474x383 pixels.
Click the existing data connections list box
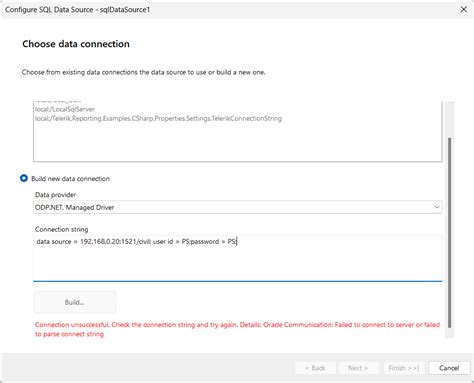click(x=238, y=131)
